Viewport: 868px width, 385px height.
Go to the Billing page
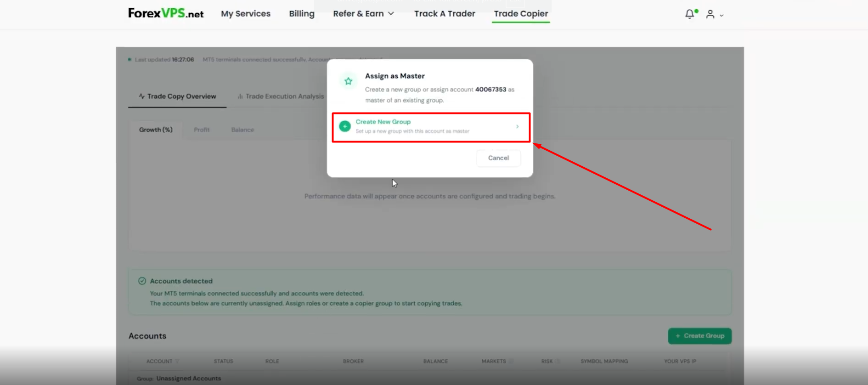pyautogui.click(x=302, y=14)
